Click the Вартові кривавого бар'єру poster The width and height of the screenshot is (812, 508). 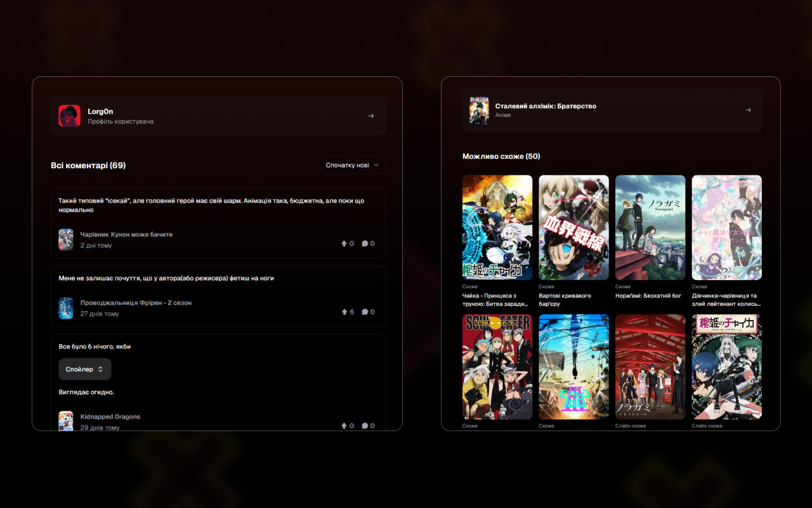click(x=574, y=227)
